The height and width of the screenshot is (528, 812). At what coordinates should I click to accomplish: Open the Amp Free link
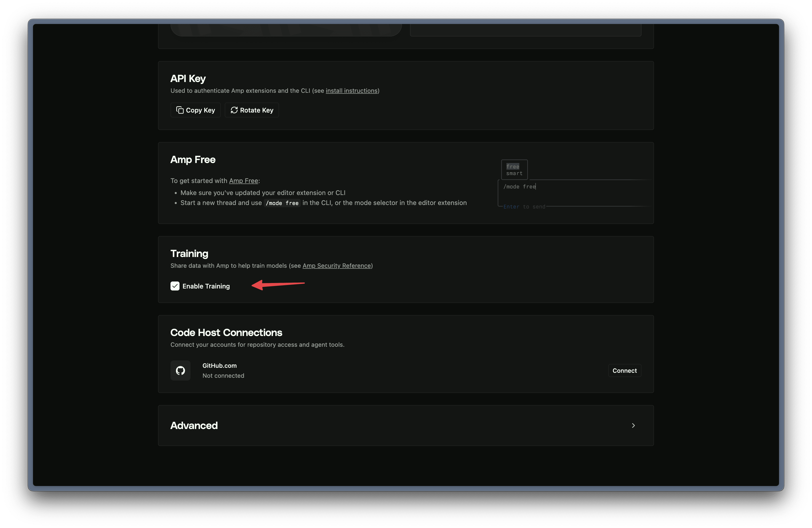[243, 181]
